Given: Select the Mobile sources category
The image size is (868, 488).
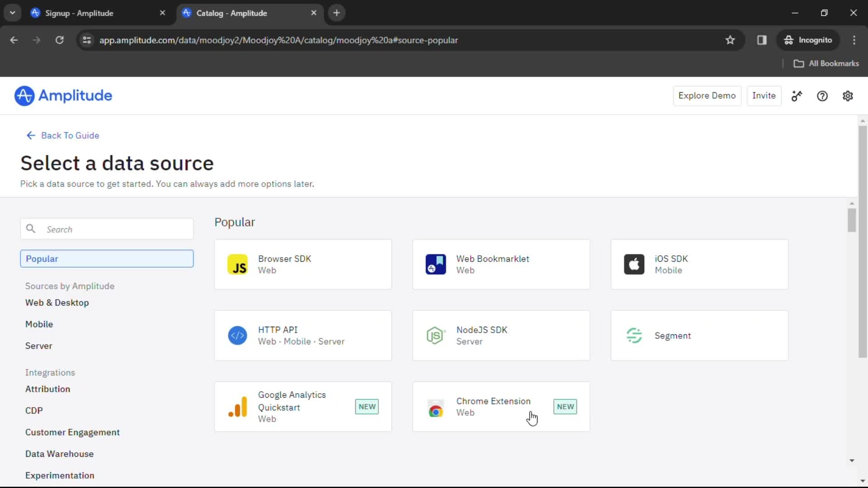Looking at the screenshot, I should click(x=39, y=324).
